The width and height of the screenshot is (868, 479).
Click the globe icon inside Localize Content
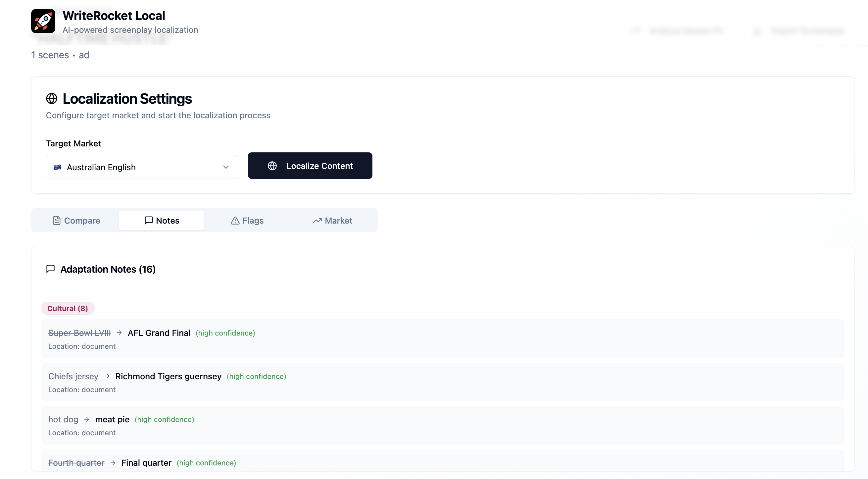point(272,166)
